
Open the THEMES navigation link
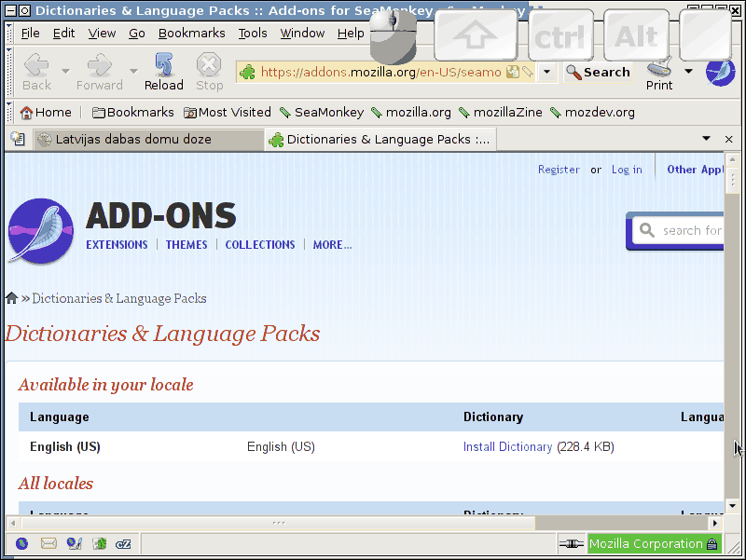[x=186, y=244]
